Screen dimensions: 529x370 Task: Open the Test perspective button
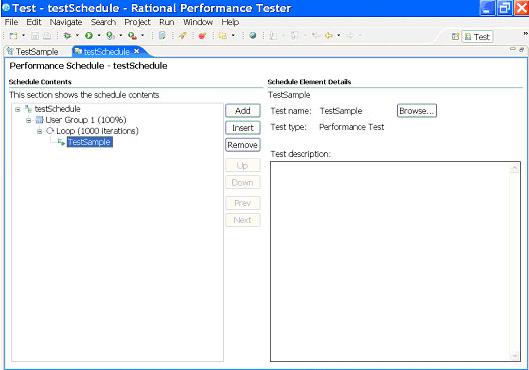point(477,37)
